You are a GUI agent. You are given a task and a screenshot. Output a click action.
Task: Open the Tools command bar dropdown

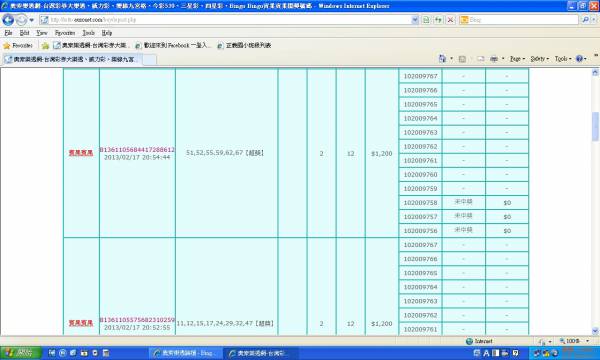tap(563, 59)
